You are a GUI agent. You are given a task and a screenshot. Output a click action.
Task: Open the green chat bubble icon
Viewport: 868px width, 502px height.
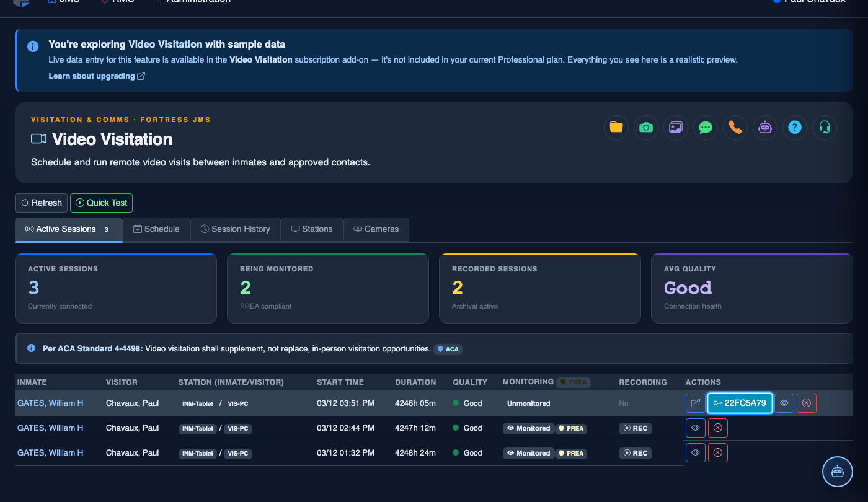point(706,128)
